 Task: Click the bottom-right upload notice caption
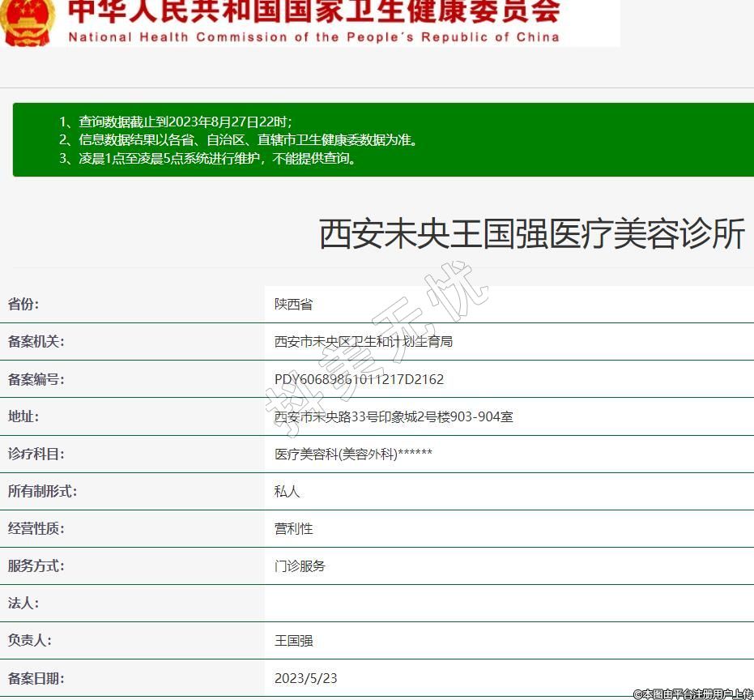[692, 694]
